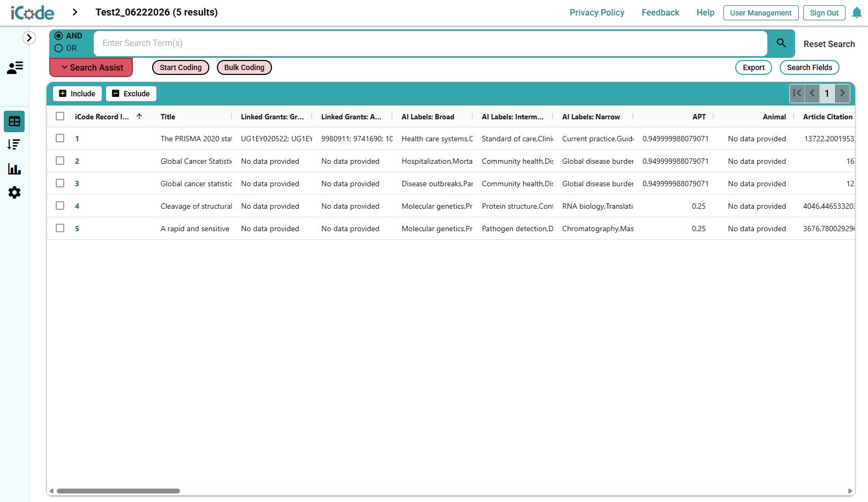868x502 pixels.
Task: Open the bar chart sidebar icon
Action: (x=14, y=169)
